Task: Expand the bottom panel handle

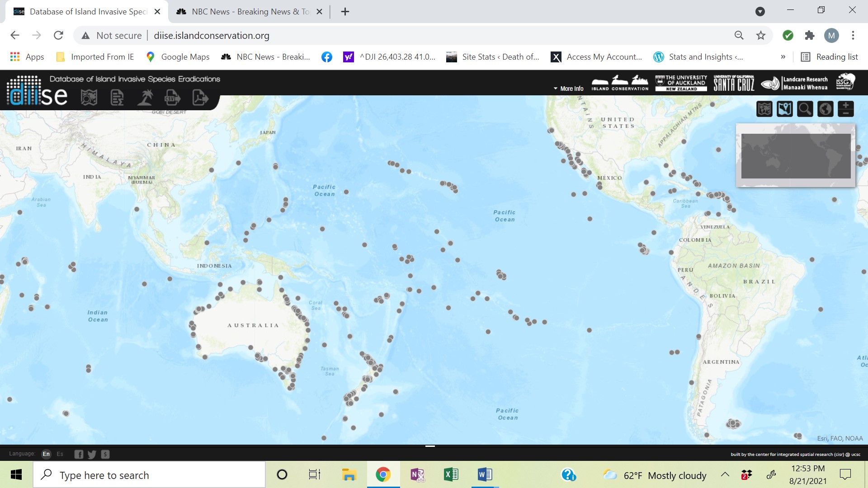Action: (430, 446)
